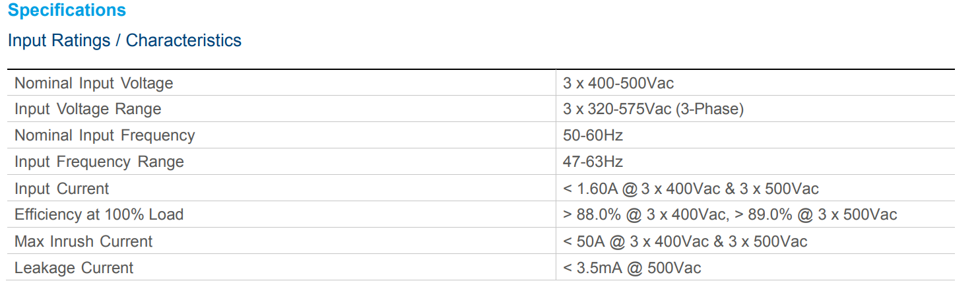Click the Nominal Input Frequency label

(104, 135)
